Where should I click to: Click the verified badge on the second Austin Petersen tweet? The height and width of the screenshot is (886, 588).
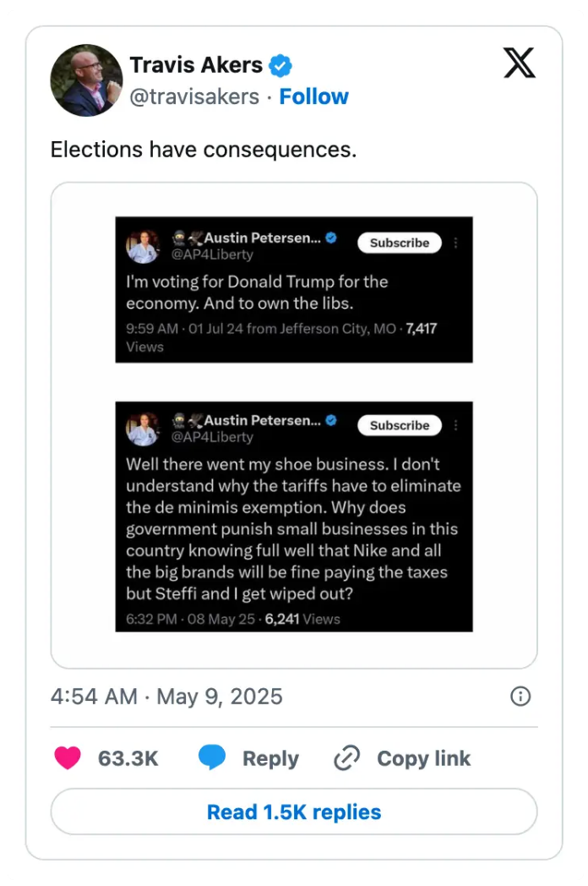pyautogui.click(x=330, y=420)
